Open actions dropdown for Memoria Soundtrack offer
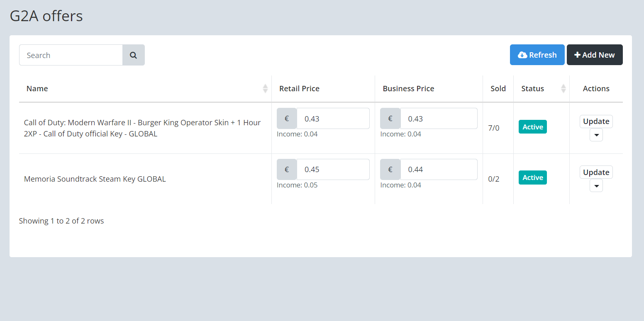The width and height of the screenshot is (644, 321). click(x=596, y=186)
